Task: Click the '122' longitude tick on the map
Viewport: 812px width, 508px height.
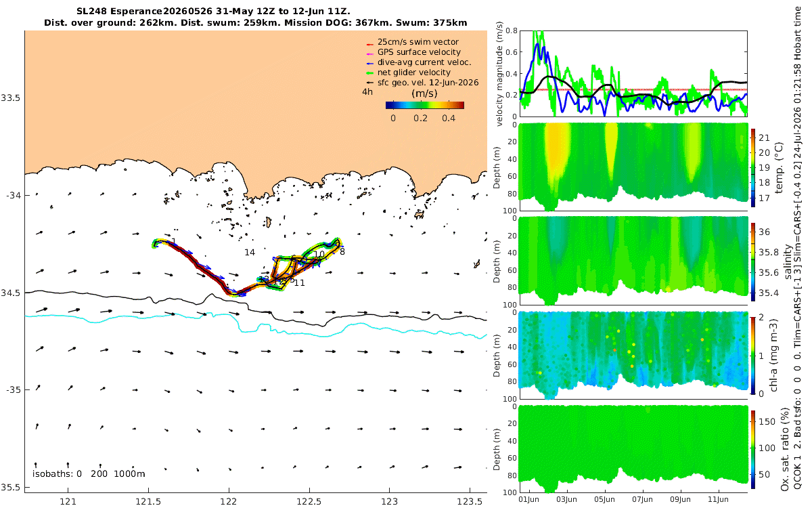Action: coord(229,502)
